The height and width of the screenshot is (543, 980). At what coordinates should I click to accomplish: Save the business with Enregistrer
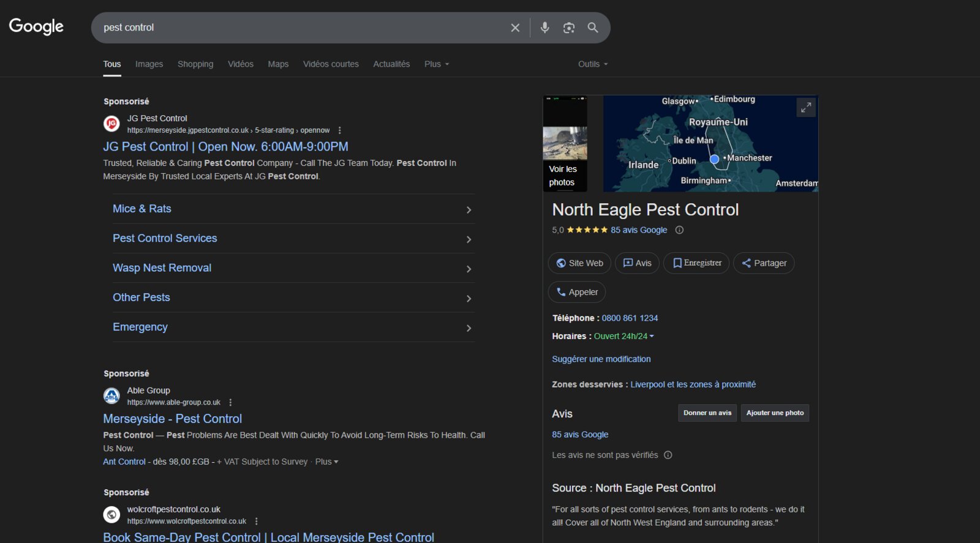coord(696,263)
